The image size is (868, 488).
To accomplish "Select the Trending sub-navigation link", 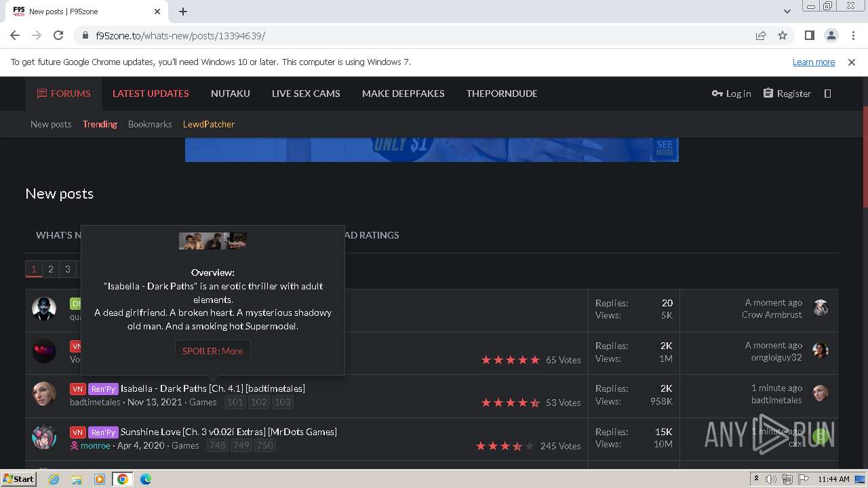I will [100, 124].
